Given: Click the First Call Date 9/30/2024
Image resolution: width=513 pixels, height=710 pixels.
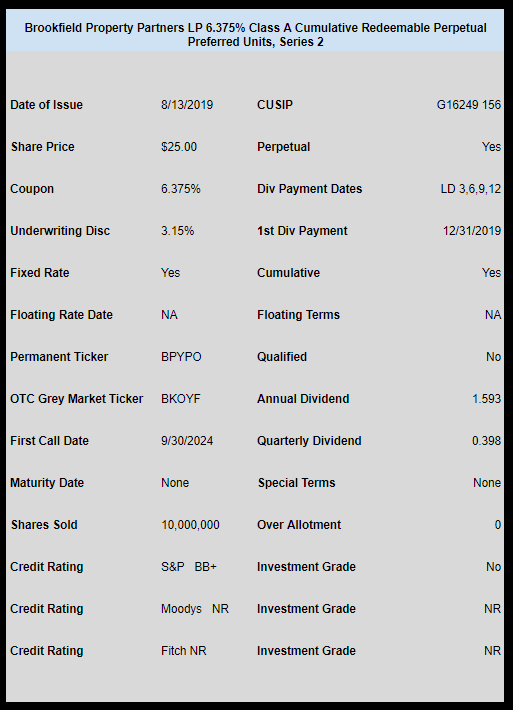Looking at the screenshot, I should click(187, 441).
